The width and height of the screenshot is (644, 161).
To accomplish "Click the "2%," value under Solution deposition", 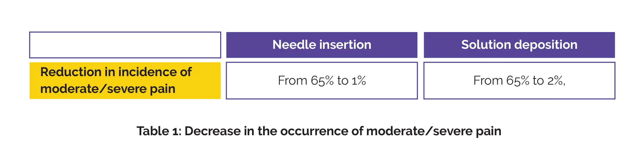I will (x=556, y=81).
